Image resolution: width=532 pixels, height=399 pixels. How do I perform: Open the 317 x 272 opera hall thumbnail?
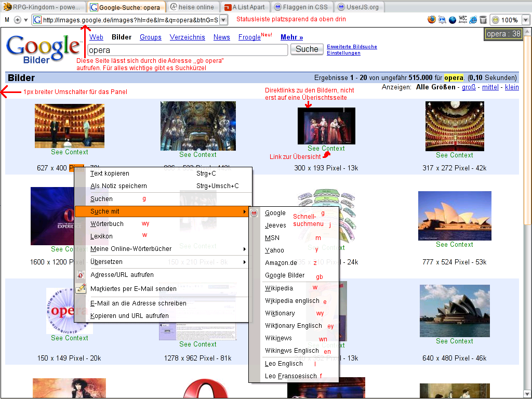[455, 126]
